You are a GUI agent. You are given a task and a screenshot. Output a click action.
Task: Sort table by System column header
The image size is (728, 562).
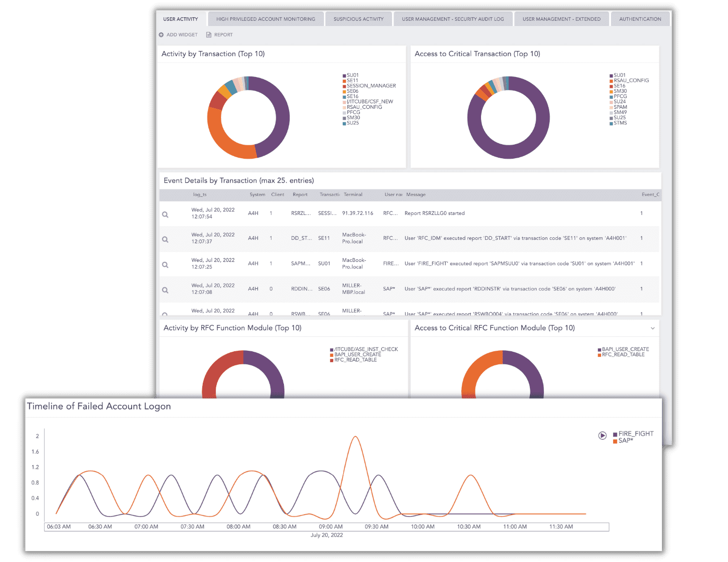click(257, 195)
